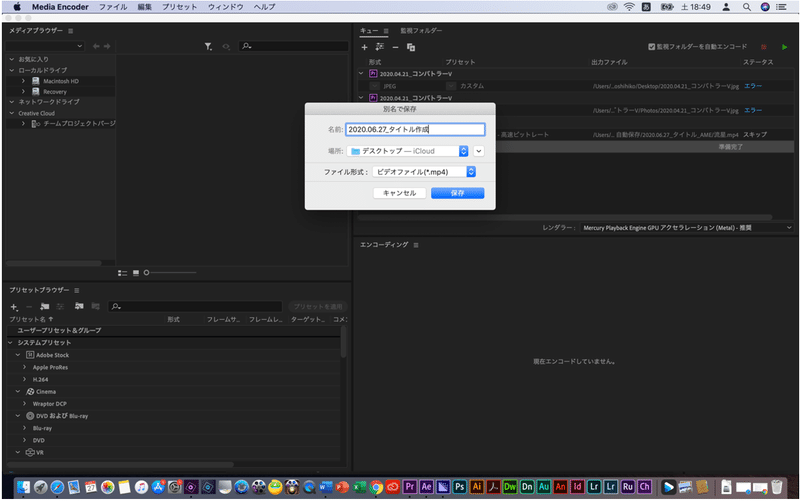
Task: Toggle auto-encode watch folders checkbox
Action: pyautogui.click(x=652, y=46)
